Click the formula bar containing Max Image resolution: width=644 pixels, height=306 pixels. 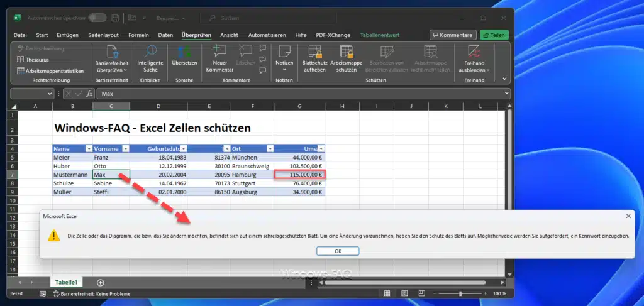(x=301, y=94)
